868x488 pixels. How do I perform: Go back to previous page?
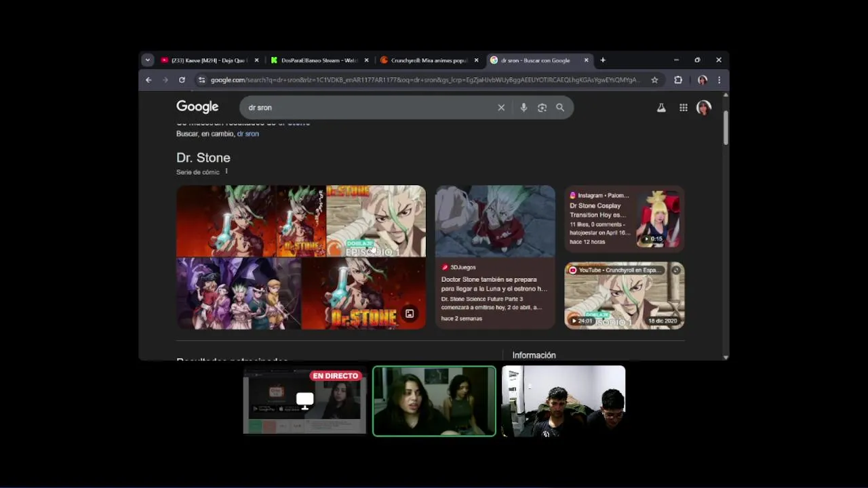click(149, 80)
